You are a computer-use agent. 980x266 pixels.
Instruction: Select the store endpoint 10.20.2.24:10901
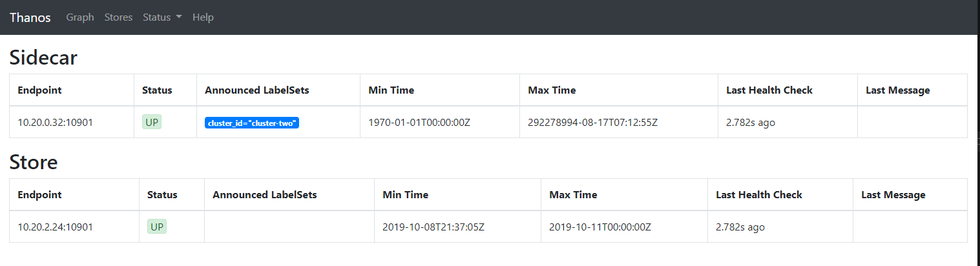click(55, 227)
